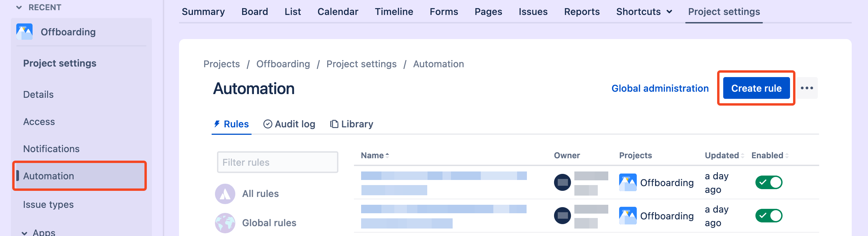Select the Project settings top tab
The image size is (868, 236).
pyautogui.click(x=724, y=12)
